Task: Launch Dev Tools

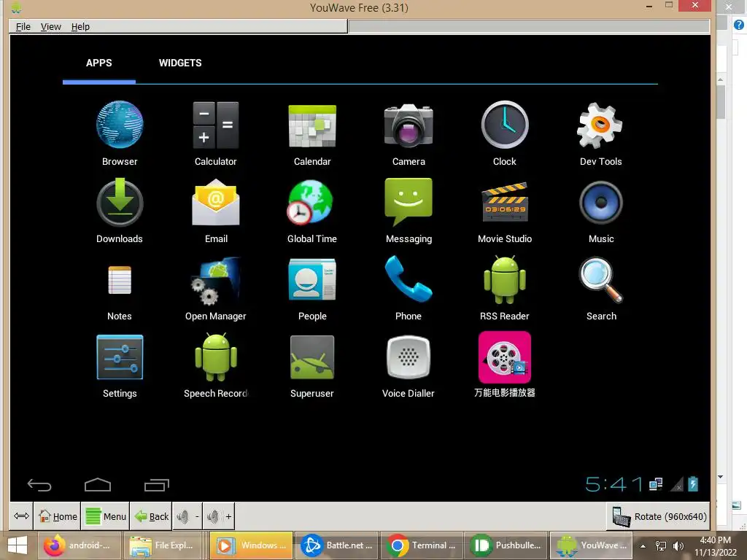Action: pyautogui.click(x=601, y=133)
